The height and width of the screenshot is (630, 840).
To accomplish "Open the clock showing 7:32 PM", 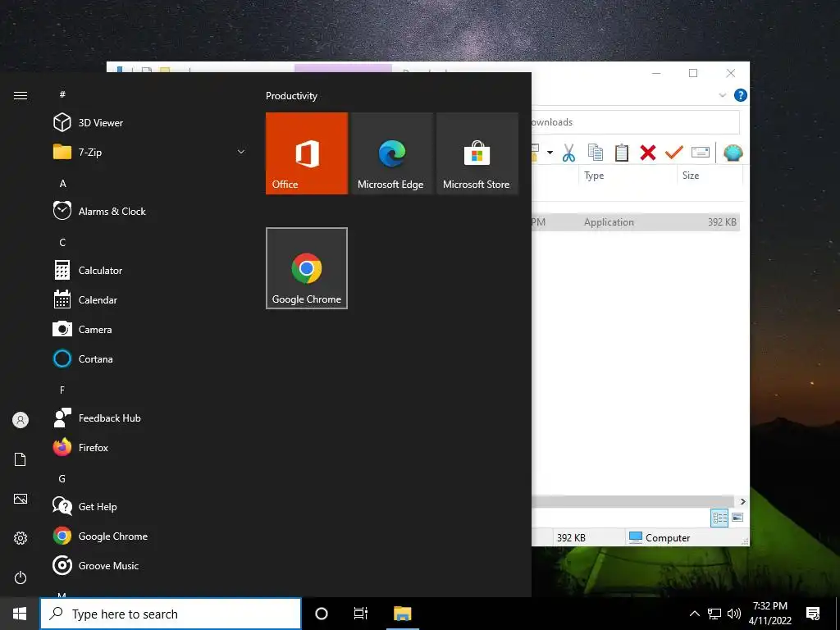I will click(x=769, y=614).
